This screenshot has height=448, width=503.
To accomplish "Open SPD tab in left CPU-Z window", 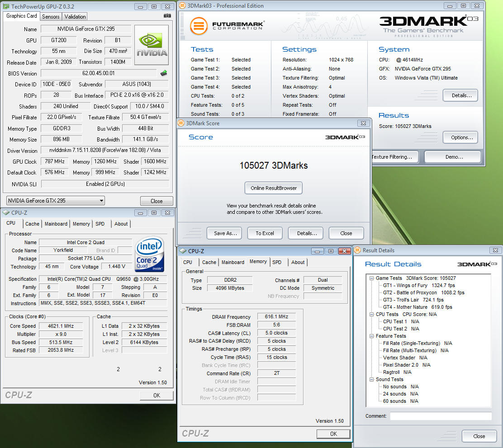I will (x=100, y=224).
